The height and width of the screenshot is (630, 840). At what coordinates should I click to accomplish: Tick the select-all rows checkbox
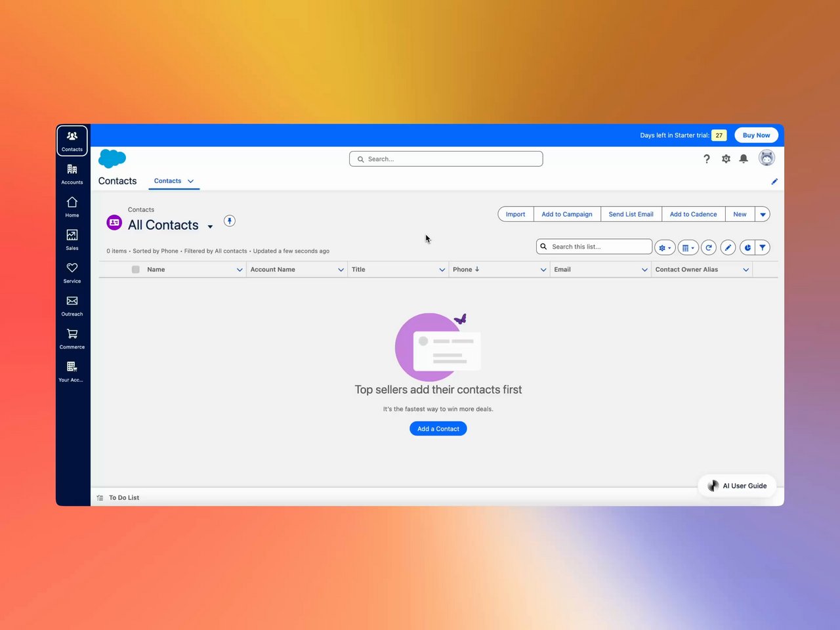(x=136, y=270)
